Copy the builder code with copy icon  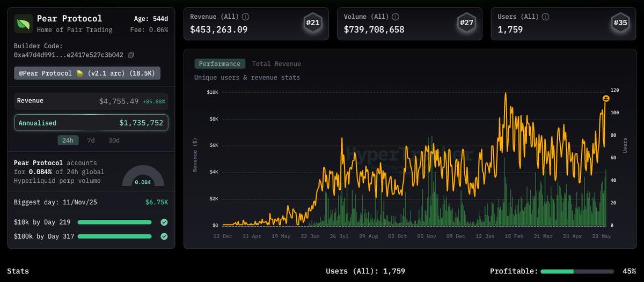(x=131, y=55)
